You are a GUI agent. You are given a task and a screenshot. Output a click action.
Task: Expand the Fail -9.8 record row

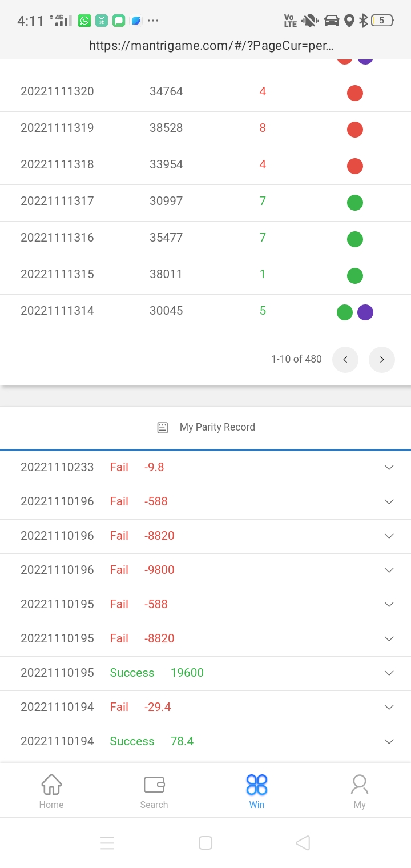point(389,468)
